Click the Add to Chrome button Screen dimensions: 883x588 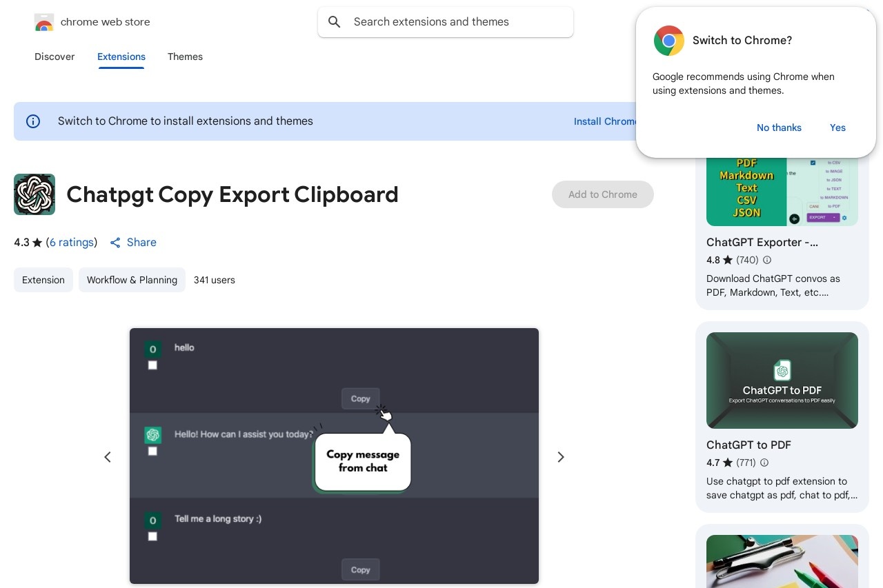[x=603, y=194]
